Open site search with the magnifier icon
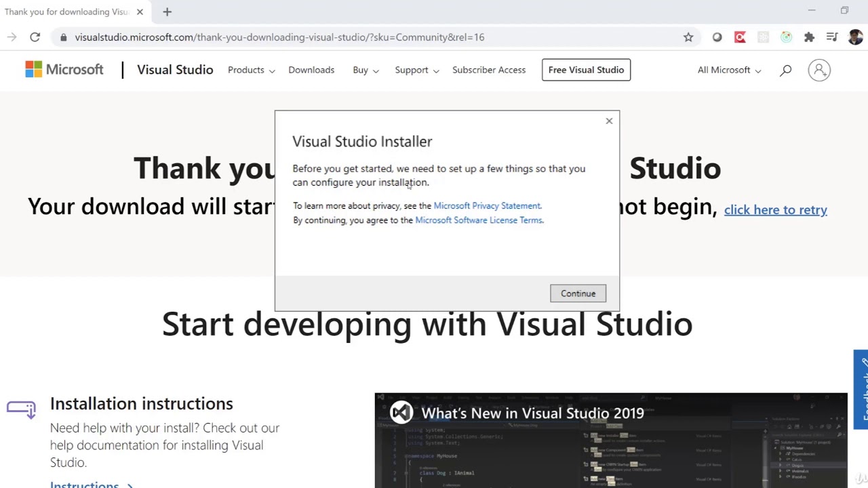This screenshot has height=488, width=868. tap(786, 70)
